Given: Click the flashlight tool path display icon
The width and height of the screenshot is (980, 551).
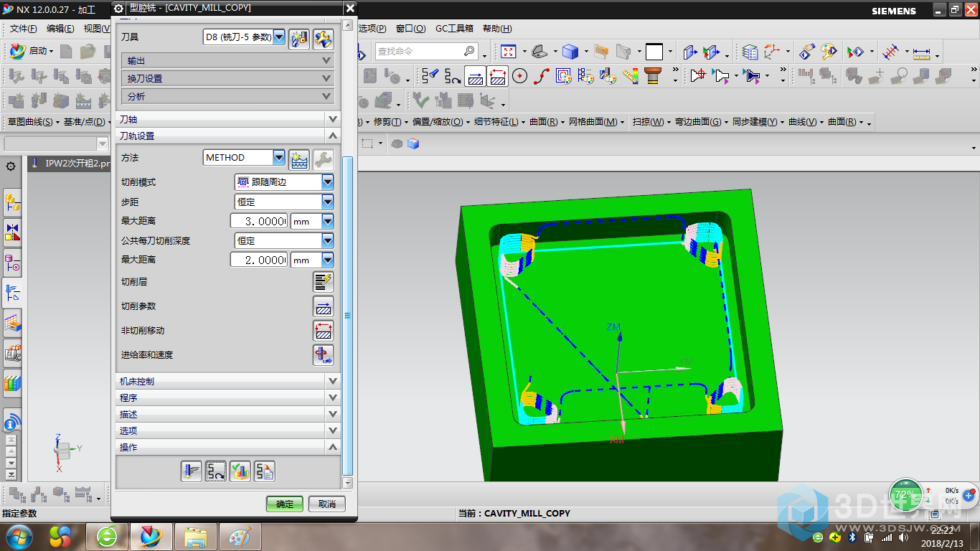Looking at the screenshot, I should point(430,75).
